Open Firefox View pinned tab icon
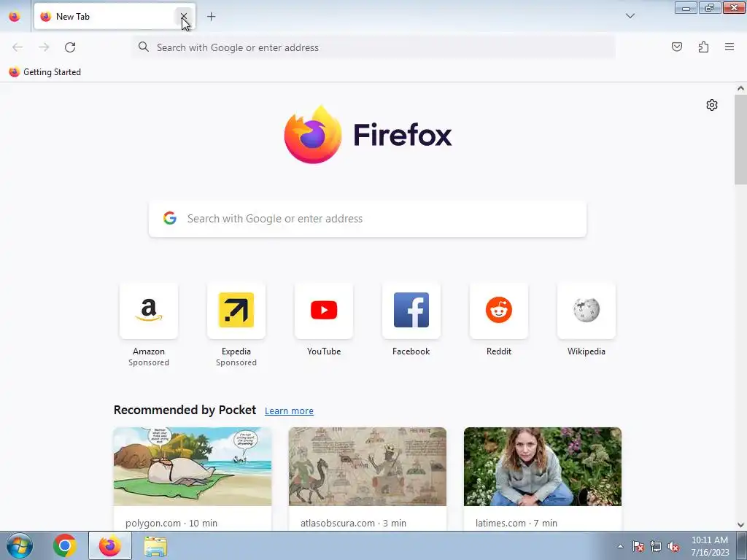The image size is (747, 560). coord(15,16)
